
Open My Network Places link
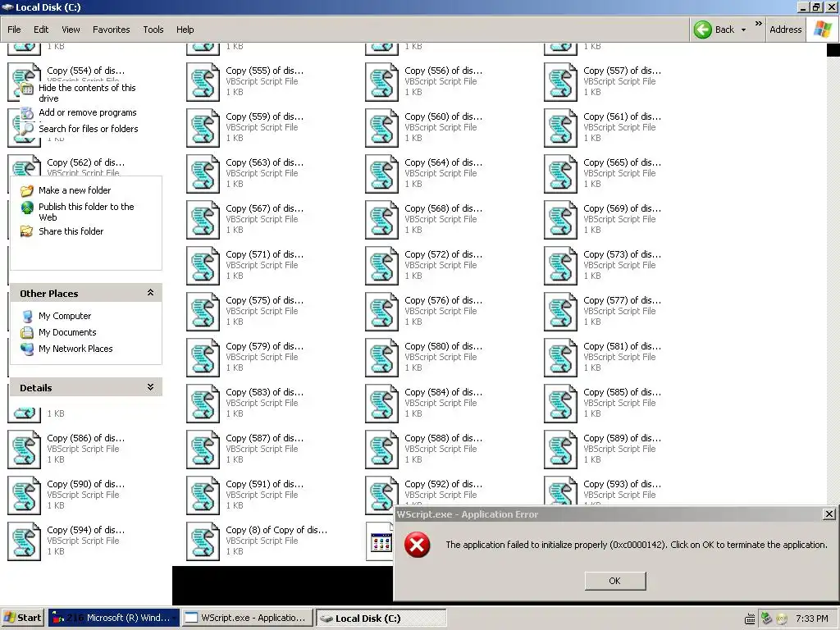[x=75, y=349]
